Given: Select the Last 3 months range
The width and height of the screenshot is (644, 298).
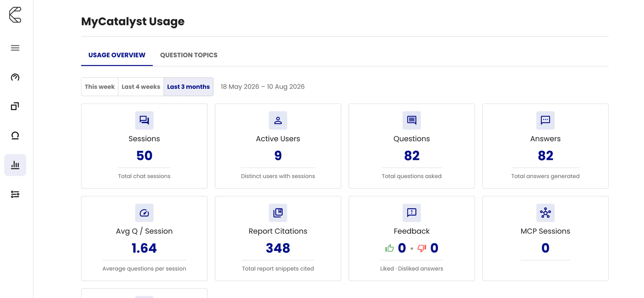Looking at the screenshot, I should coord(189,87).
